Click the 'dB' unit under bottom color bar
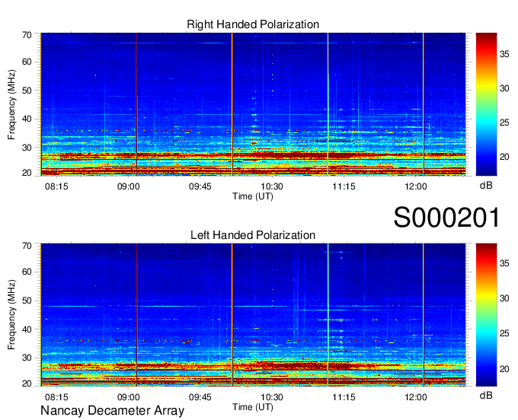Viewport: 518px width, 420px height. 486,395
